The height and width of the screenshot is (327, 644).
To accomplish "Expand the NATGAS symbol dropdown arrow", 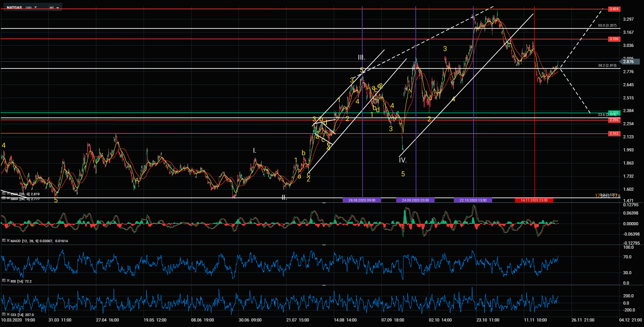I will [x=36, y=7].
